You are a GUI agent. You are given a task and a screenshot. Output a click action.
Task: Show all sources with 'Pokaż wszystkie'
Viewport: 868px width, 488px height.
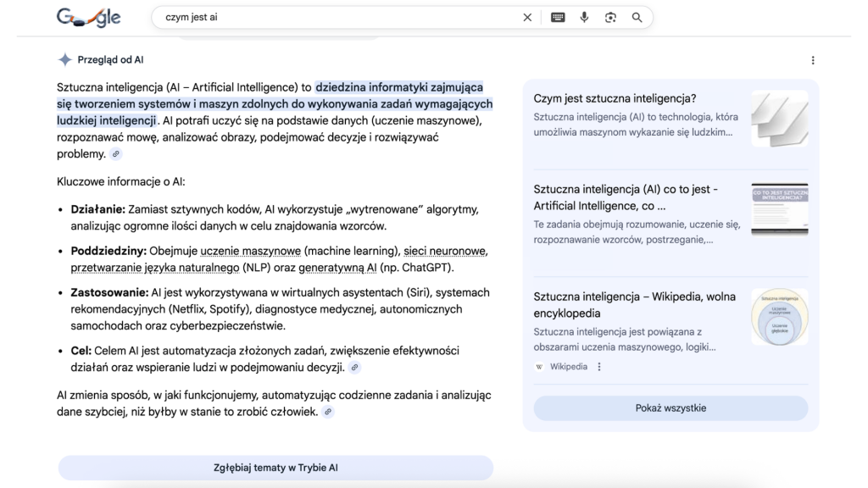670,408
